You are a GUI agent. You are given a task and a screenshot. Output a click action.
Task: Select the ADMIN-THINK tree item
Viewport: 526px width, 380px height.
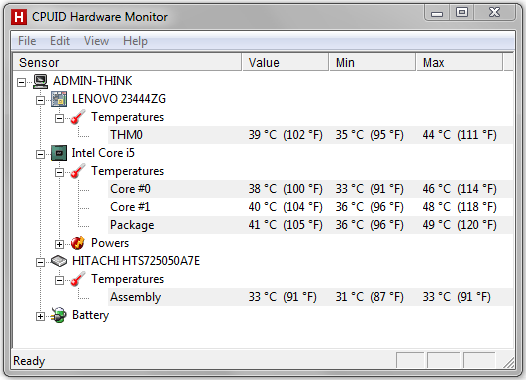click(x=93, y=81)
